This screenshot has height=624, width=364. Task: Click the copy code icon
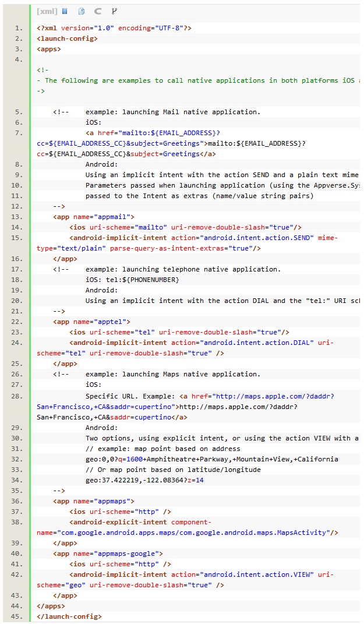(x=82, y=11)
